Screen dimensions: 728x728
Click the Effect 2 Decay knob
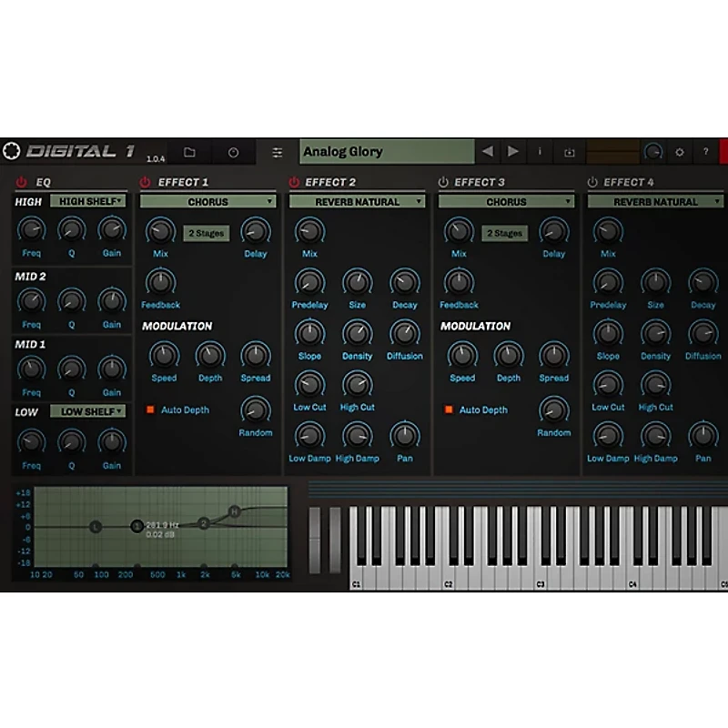click(x=405, y=282)
